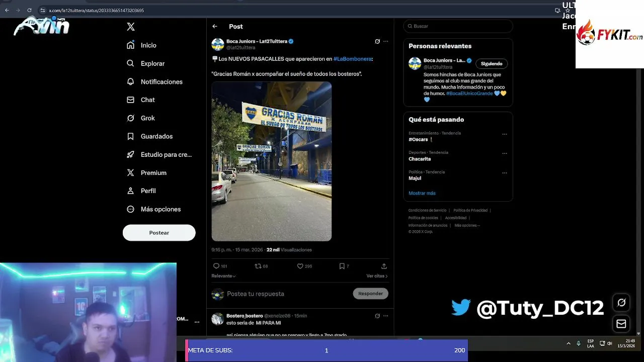
Task: Open the #BocaElUnicoGrande hashtag link
Action: (x=469, y=94)
